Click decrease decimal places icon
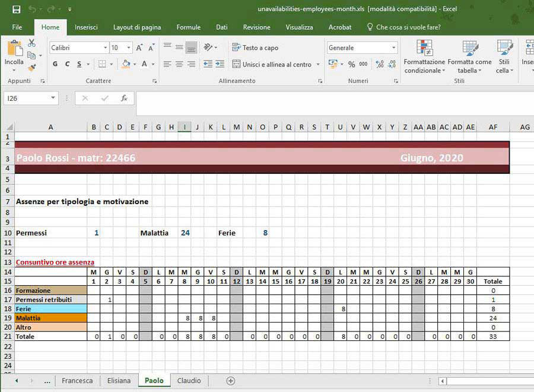This screenshot has width=534, height=392. click(x=392, y=64)
